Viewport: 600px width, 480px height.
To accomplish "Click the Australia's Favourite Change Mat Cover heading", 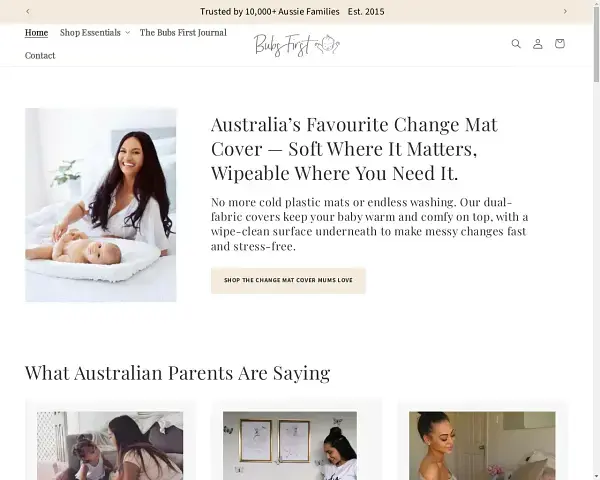I will pyautogui.click(x=354, y=149).
